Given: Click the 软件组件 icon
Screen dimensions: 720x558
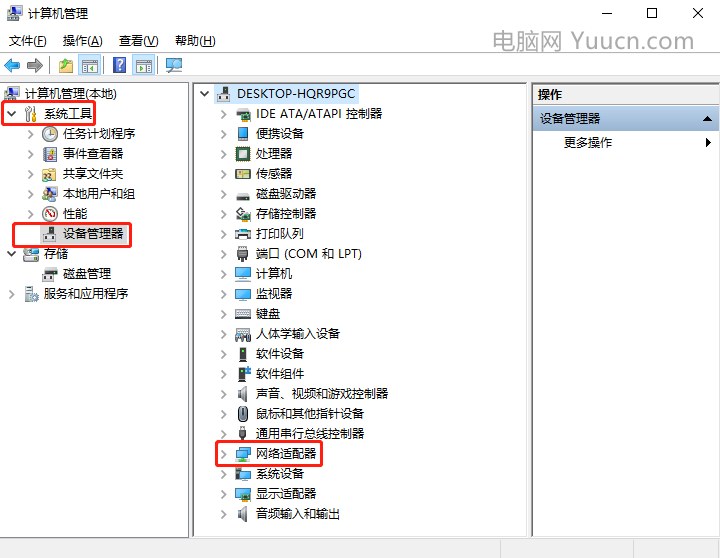Looking at the screenshot, I should pos(243,374).
